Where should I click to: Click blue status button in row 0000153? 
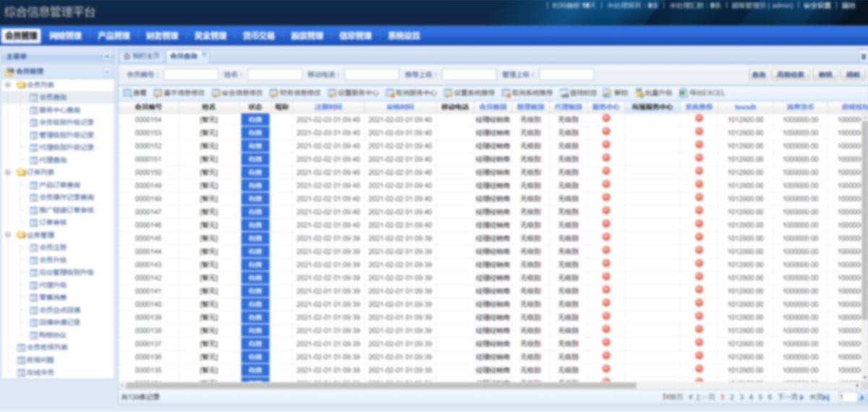tap(255, 132)
